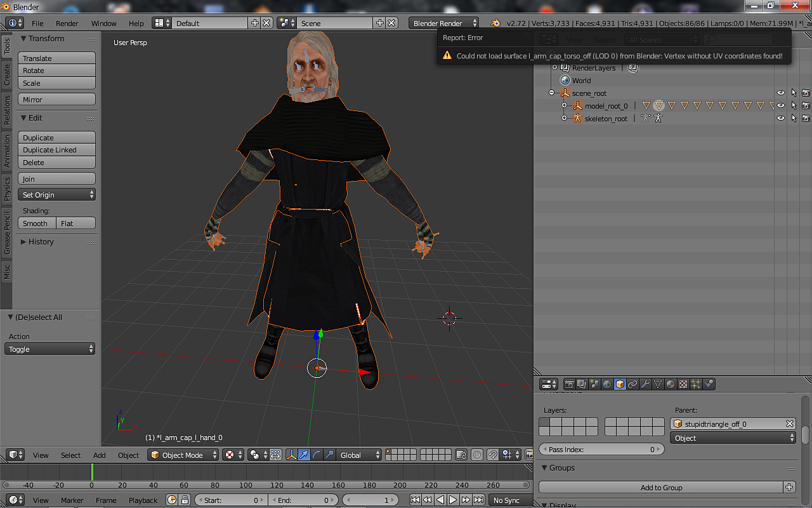Open the Window menu
This screenshot has height=508, width=812.
(104, 23)
